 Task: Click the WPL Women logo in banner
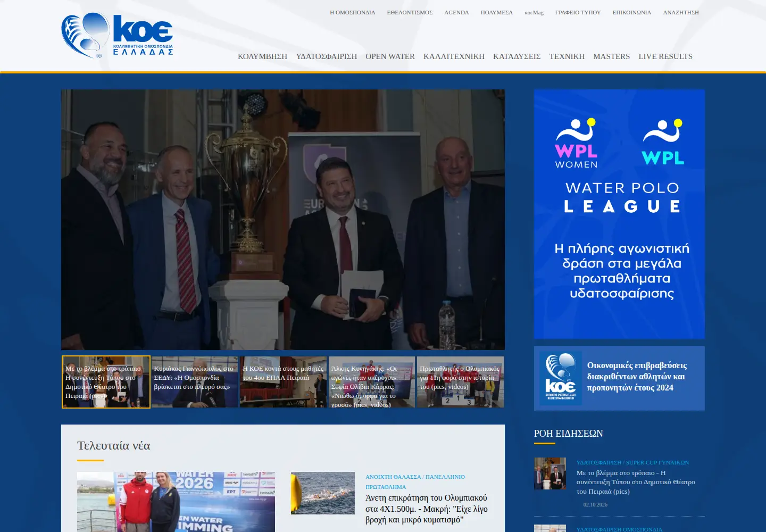click(x=576, y=143)
